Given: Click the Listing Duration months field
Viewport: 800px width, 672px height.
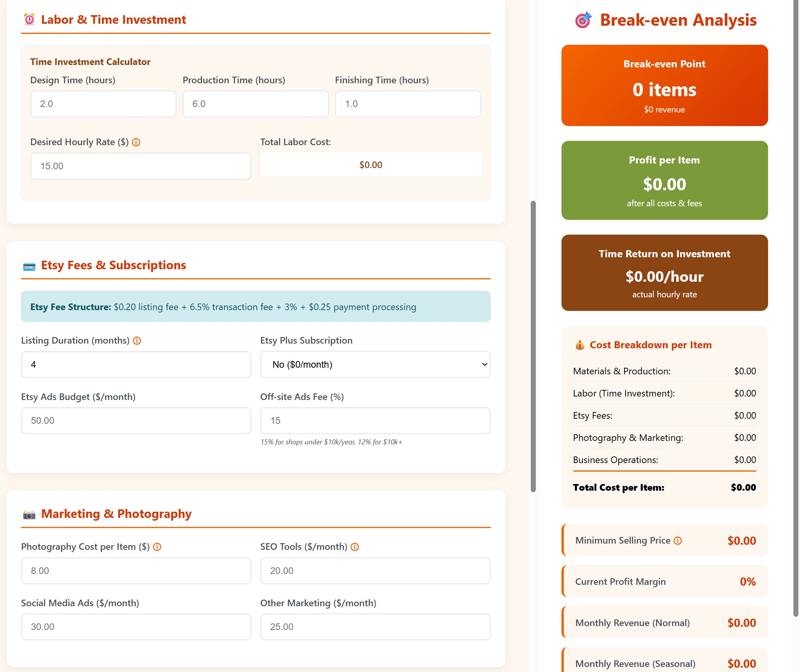Looking at the screenshot, I should (136, 365).
